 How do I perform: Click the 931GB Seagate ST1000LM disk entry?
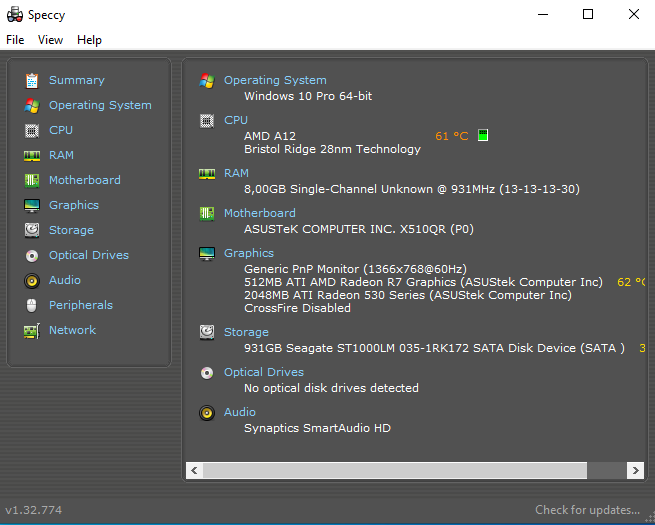point(434,348)
